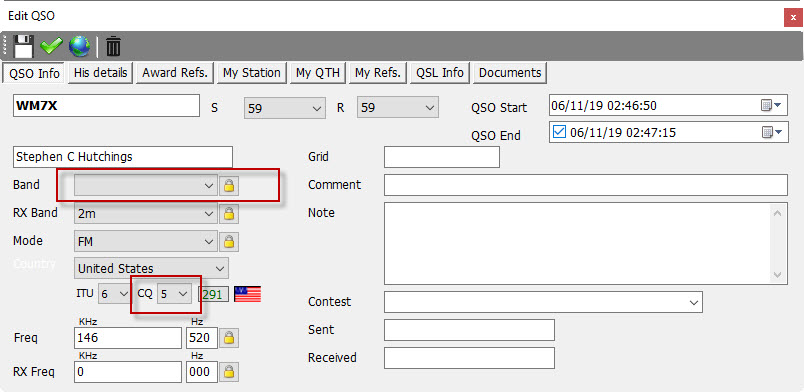Screen dimensions: 804x392
Task: Click the RX Freq KHz field
Action: 128,372
